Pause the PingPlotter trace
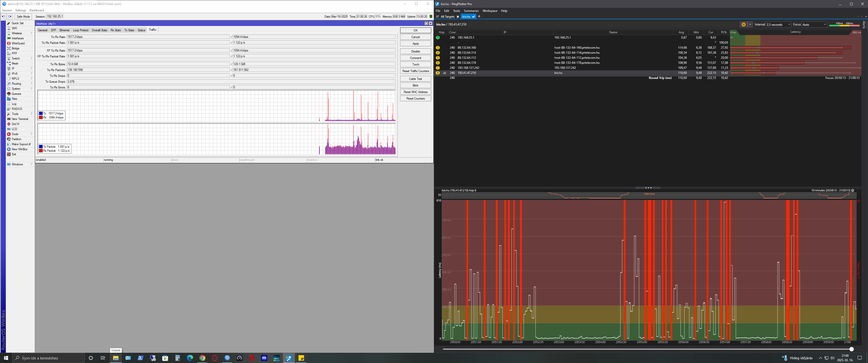 pyautogui.click(x=743, y=25)
